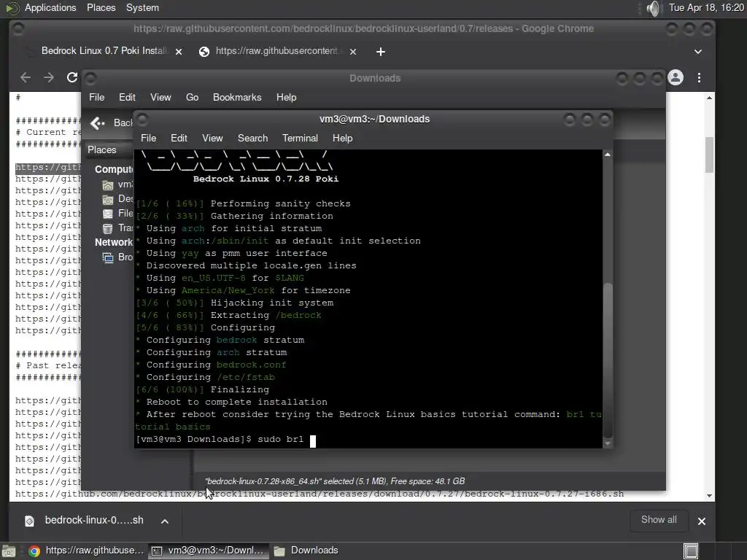Select Desktop folder icon in sidebar
747x560 pixels.
[x=108, y=199]
